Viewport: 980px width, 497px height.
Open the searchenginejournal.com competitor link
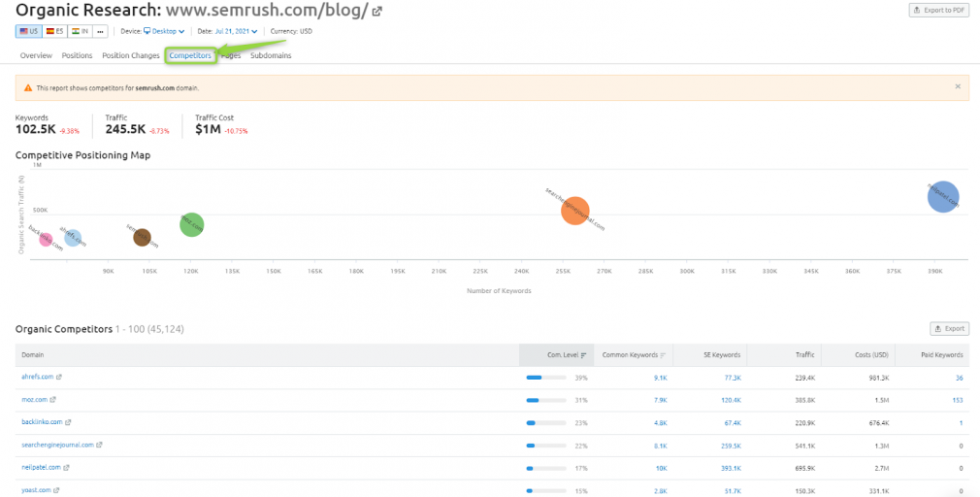click(x=57, y=446)
